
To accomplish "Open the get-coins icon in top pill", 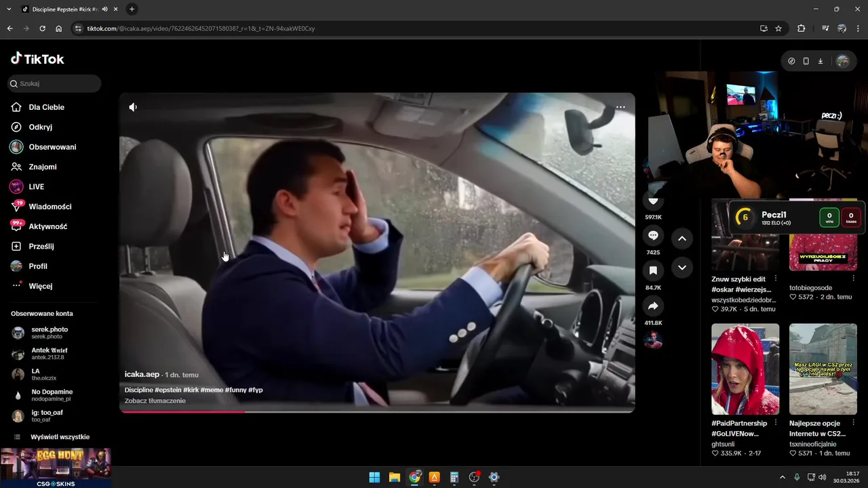I will [791, 61].
